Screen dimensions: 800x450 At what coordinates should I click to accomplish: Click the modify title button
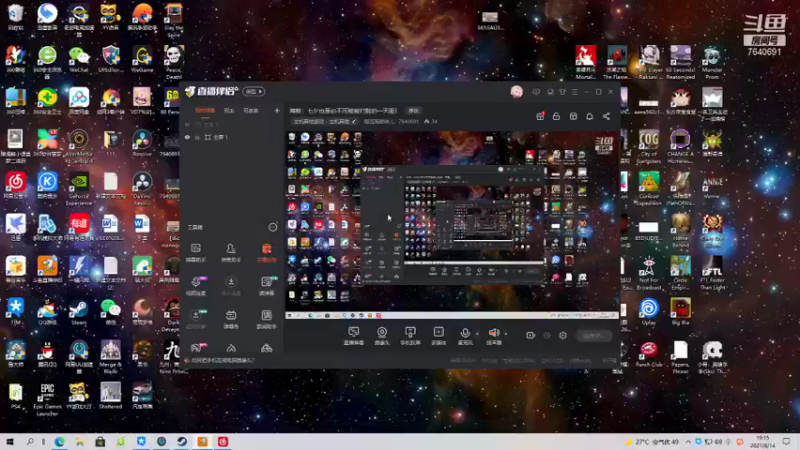(413, 111)
